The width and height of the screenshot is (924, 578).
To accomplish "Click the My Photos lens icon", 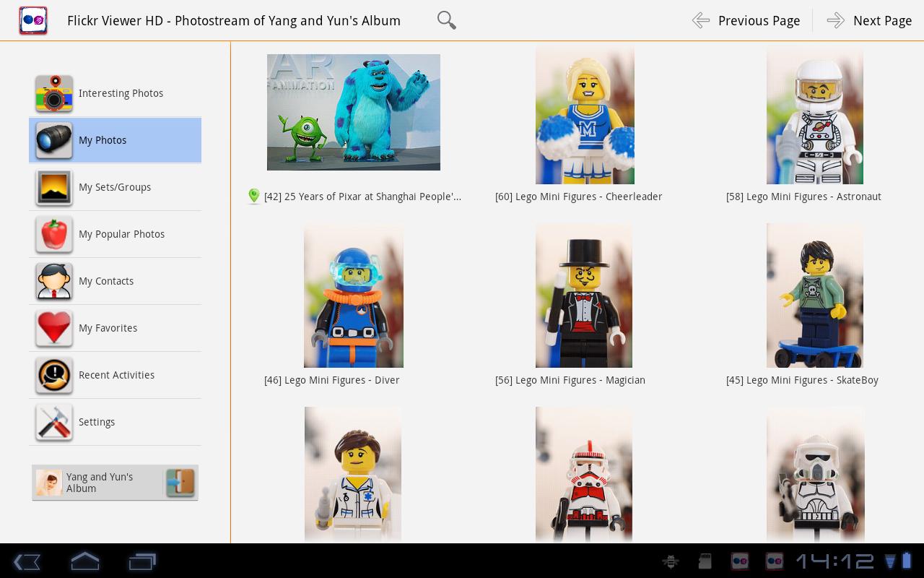I will [54, 140].
